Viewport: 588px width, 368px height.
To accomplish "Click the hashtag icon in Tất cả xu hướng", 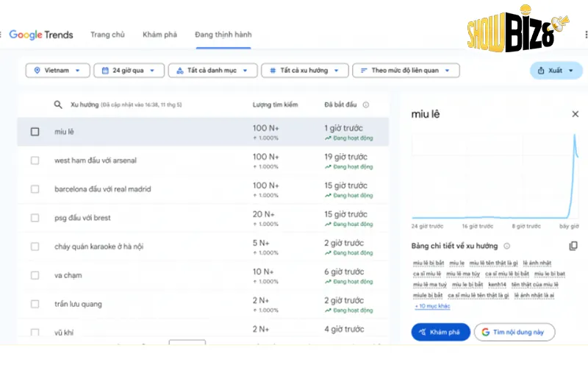I will (x=273, y=70).
